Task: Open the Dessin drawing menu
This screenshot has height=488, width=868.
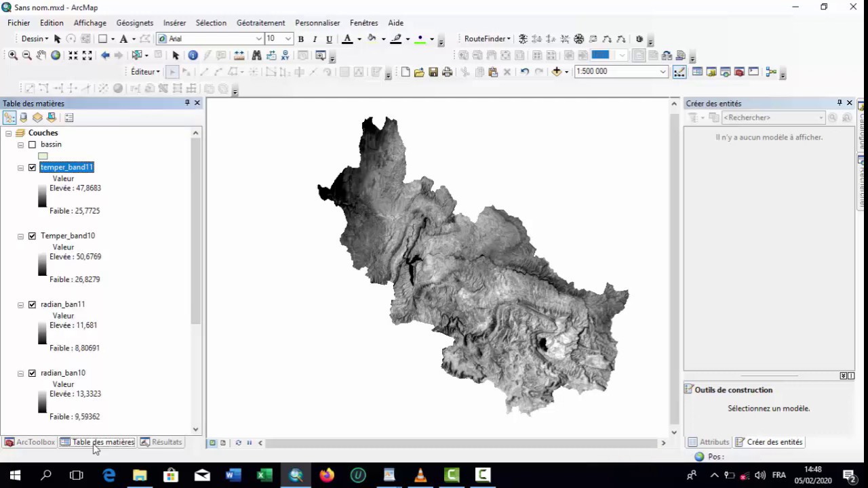Action: 35,39
